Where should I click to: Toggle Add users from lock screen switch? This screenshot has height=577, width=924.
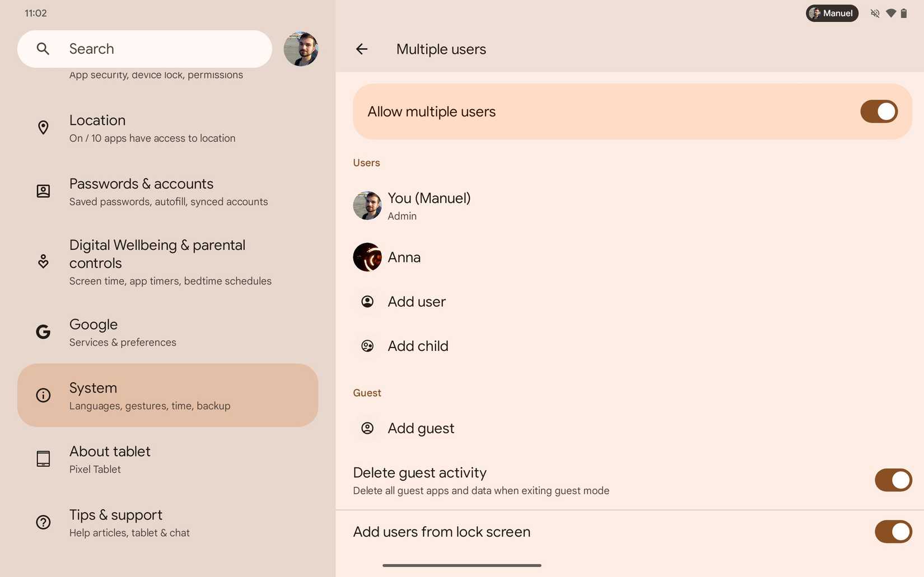click(x=893, y=532)
